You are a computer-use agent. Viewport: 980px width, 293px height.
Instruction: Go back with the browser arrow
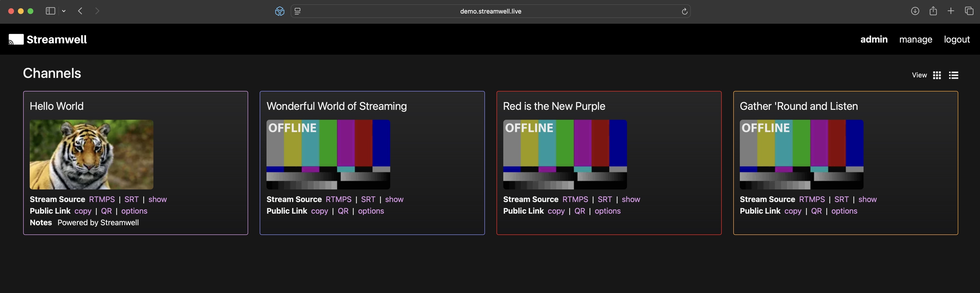pos(80,11)
